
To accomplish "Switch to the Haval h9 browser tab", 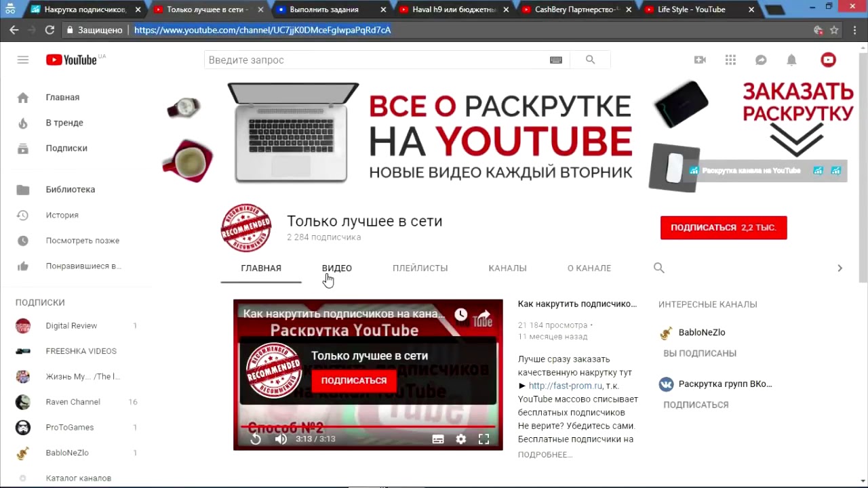I will [x=453, y=9].
